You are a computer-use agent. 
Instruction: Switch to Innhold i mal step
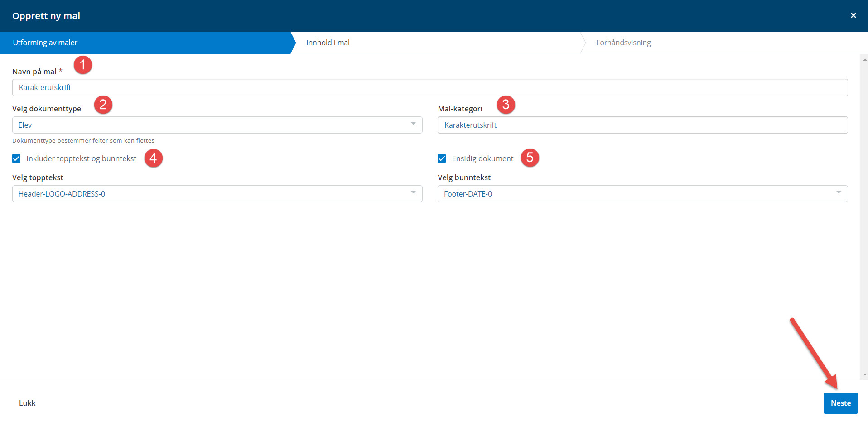pos(328,43)
